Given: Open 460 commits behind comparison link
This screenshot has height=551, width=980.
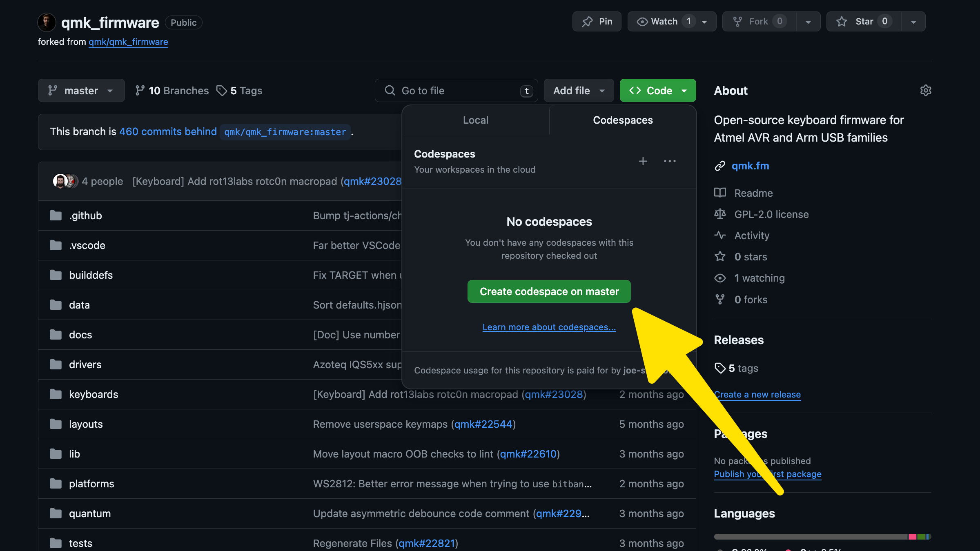Looking at the screenshot, I should click(x=168, y=131).
